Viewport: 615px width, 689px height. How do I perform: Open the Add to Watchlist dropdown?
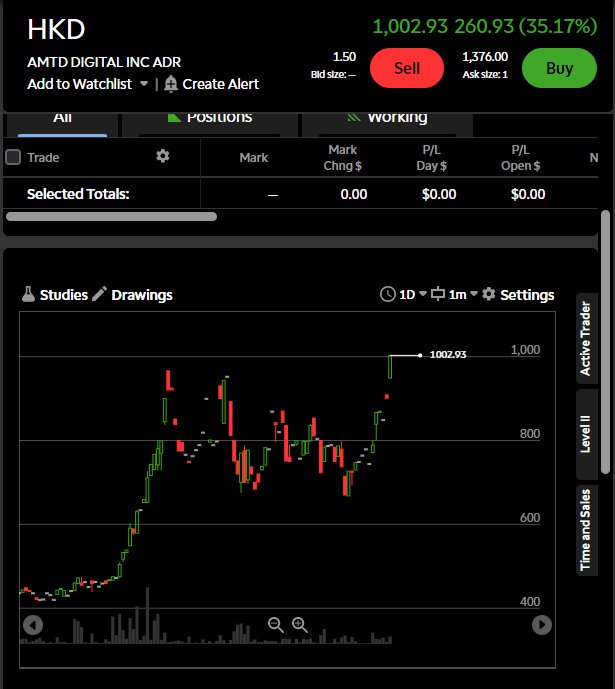[x=144, y=83]
